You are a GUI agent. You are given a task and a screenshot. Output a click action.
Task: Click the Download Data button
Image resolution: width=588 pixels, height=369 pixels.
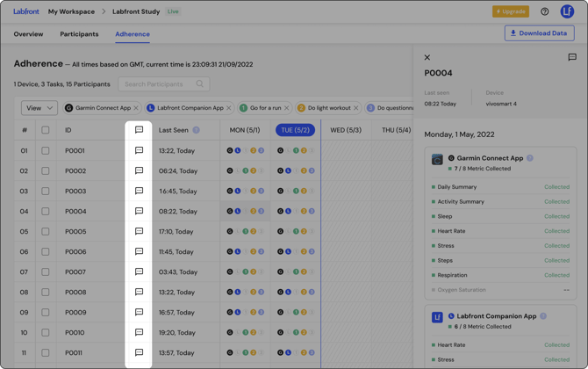pyautogui.click(x=539, y=33)
